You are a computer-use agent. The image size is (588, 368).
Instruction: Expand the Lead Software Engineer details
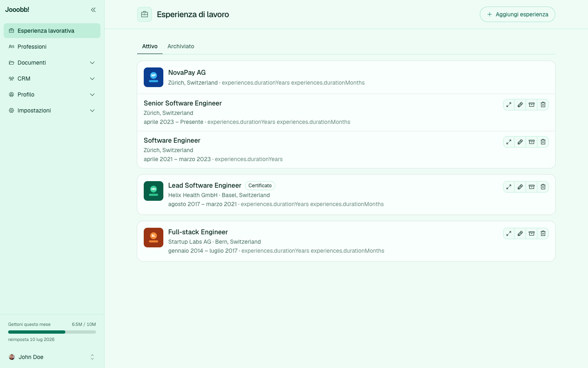(x=509, y=187)
